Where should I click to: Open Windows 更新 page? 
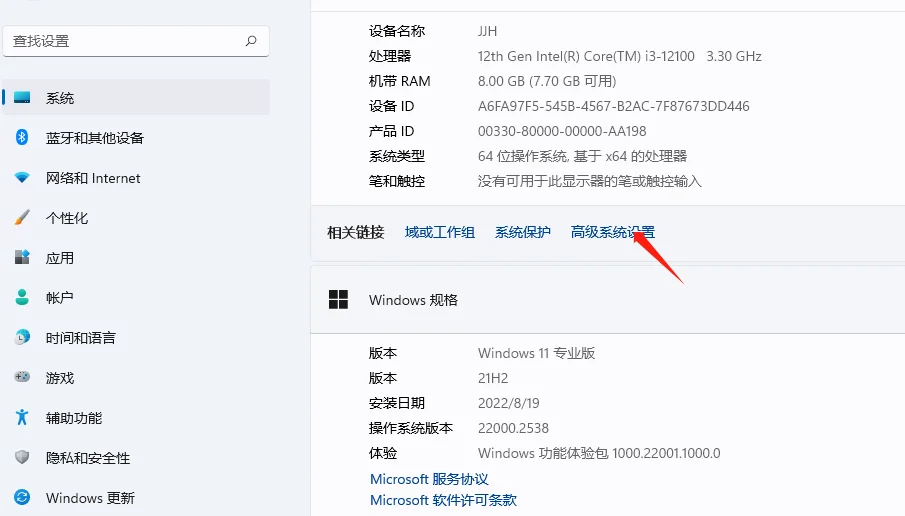136,497
